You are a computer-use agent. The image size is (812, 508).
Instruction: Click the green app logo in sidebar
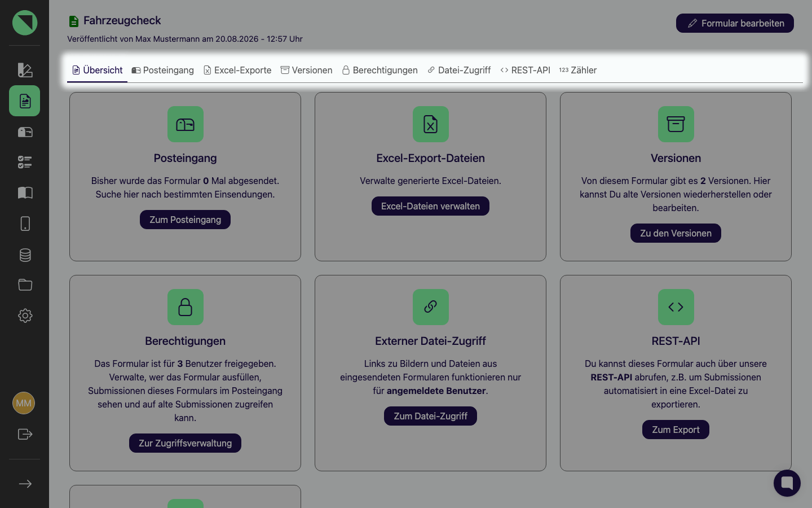(25, 23)
